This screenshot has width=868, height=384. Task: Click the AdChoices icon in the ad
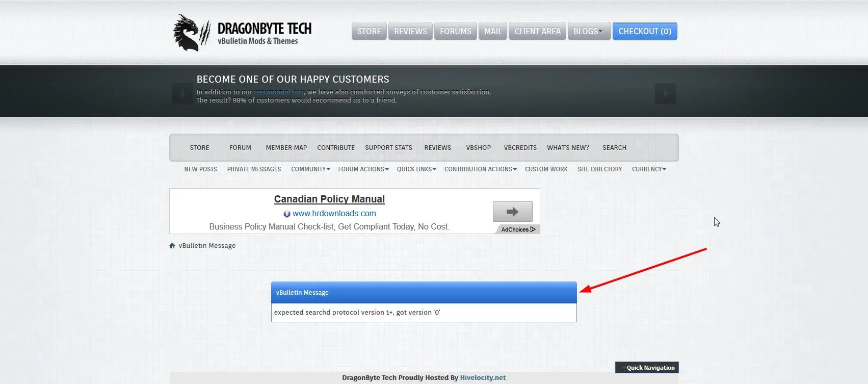533,229
